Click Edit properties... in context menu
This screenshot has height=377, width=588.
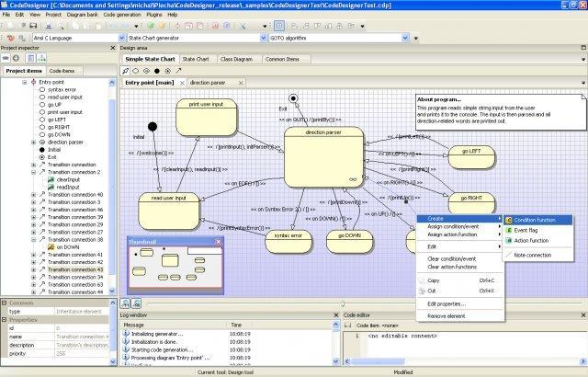coord(460,303)
